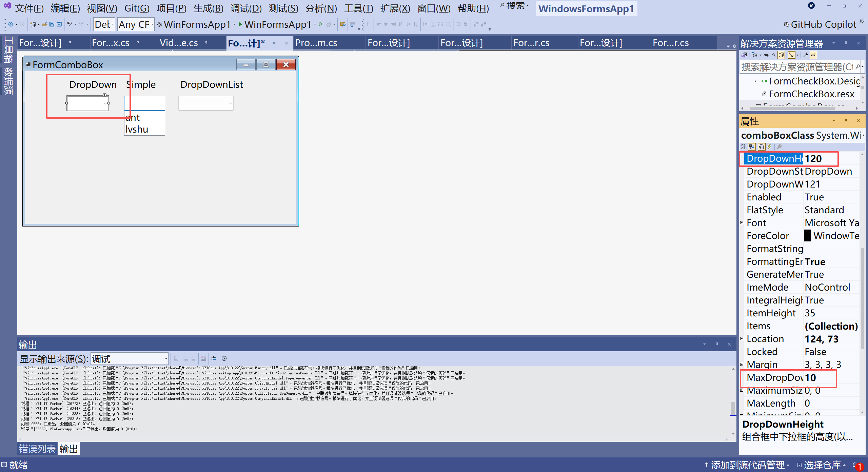Click Events lightning bolt in Properties
Image resolution: width=868 pixels, height=472 pixels.
[x=769, y=147]
